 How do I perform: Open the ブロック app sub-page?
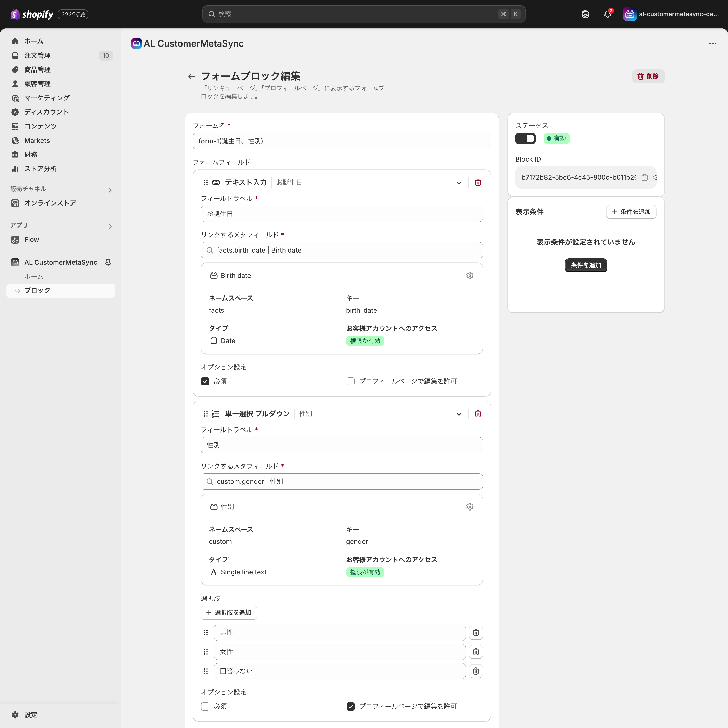click(61, 290)
